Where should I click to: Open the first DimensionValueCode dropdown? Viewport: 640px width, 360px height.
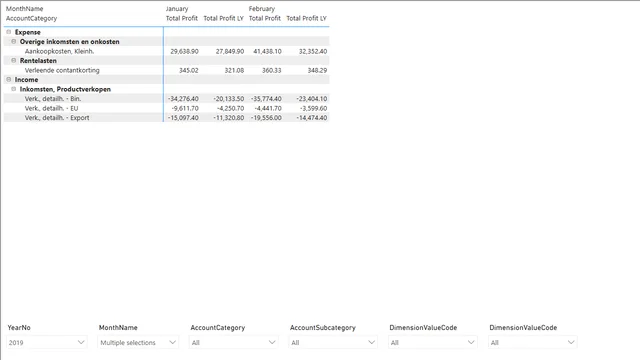click(432, 342)
